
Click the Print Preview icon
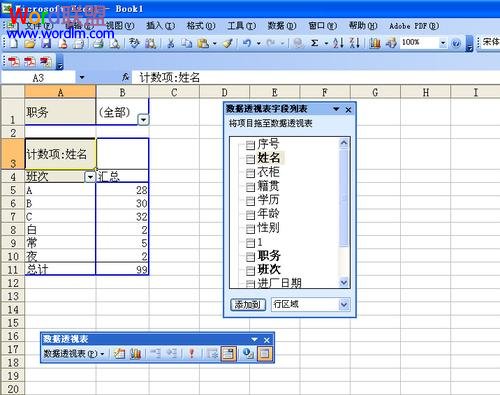click(114, 43)
